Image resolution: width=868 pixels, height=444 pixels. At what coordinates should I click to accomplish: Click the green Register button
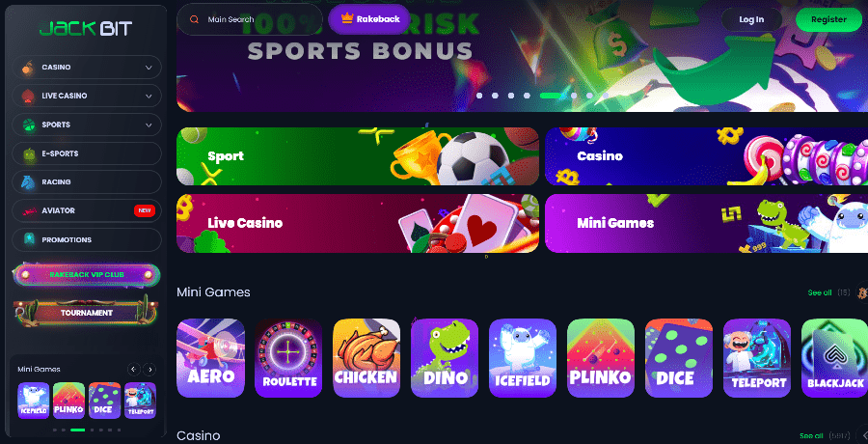[828, 19]
